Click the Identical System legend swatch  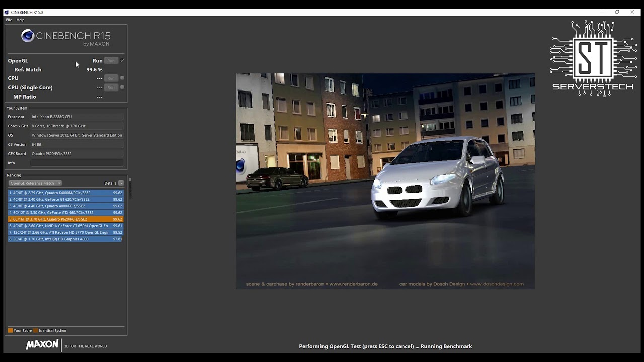pyautogui.click(x=36, y=331)
